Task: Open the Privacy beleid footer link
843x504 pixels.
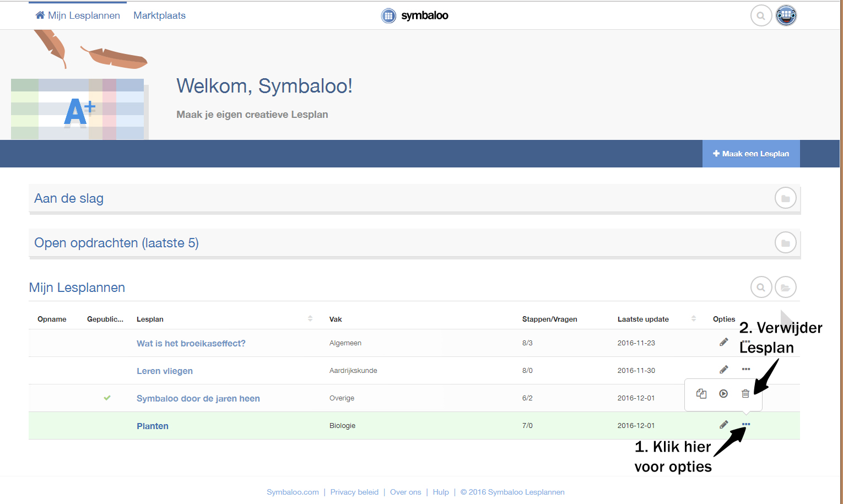Action: [x=354, y=492]
